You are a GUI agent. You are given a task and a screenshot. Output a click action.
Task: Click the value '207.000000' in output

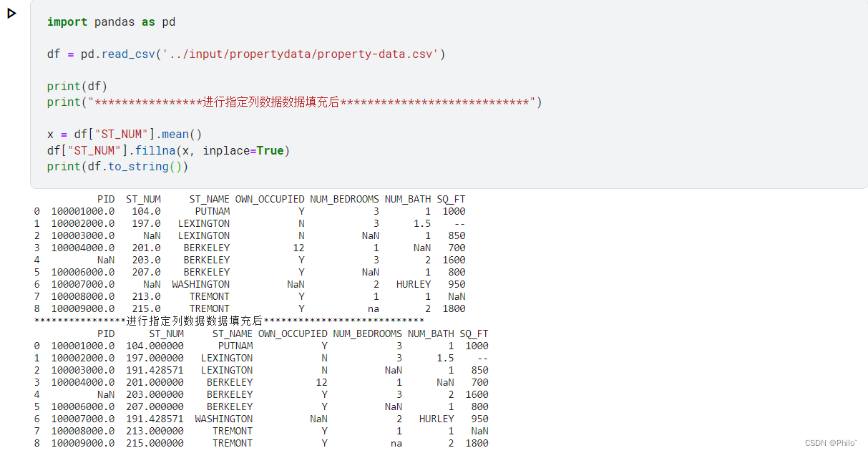pos(155,407)
